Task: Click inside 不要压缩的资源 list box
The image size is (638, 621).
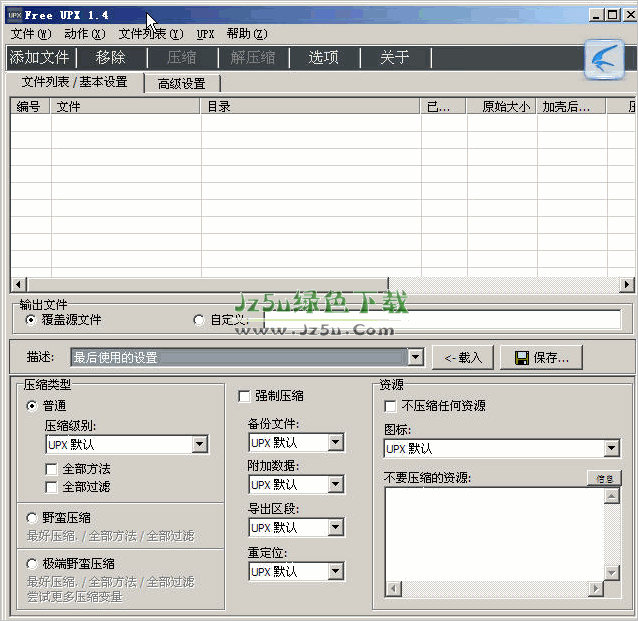Action: coord(494,535)
